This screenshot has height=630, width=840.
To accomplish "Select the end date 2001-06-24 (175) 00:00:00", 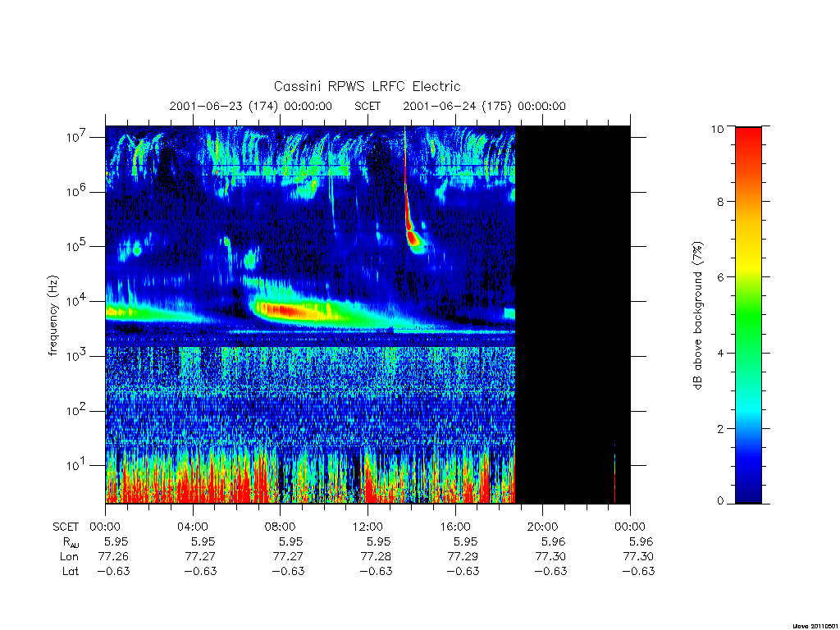I will click(x=484, y=106).
